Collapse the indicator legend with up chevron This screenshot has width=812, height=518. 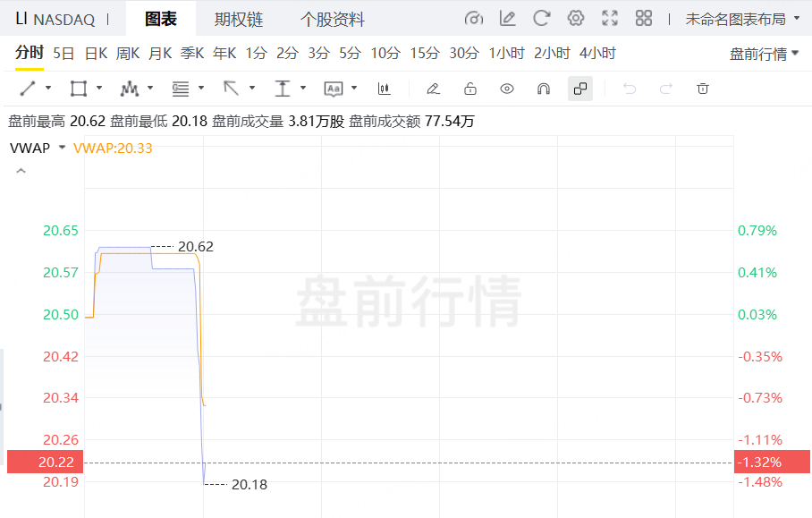click(21, 171)
